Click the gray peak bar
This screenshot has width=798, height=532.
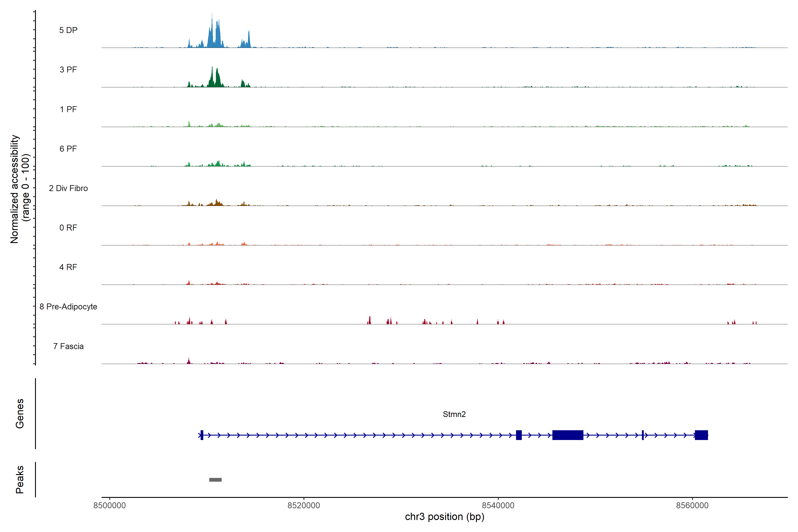click(x=215, y=480)
